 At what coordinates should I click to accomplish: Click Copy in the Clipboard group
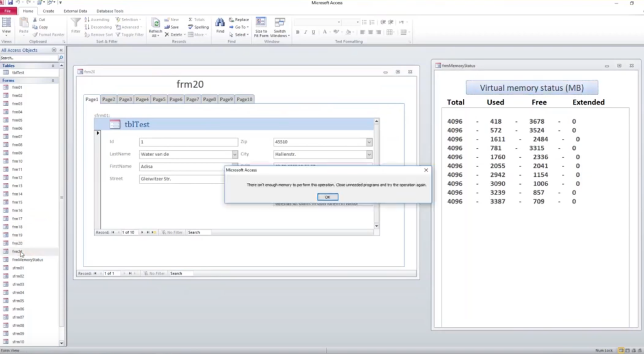click(40, 27)
